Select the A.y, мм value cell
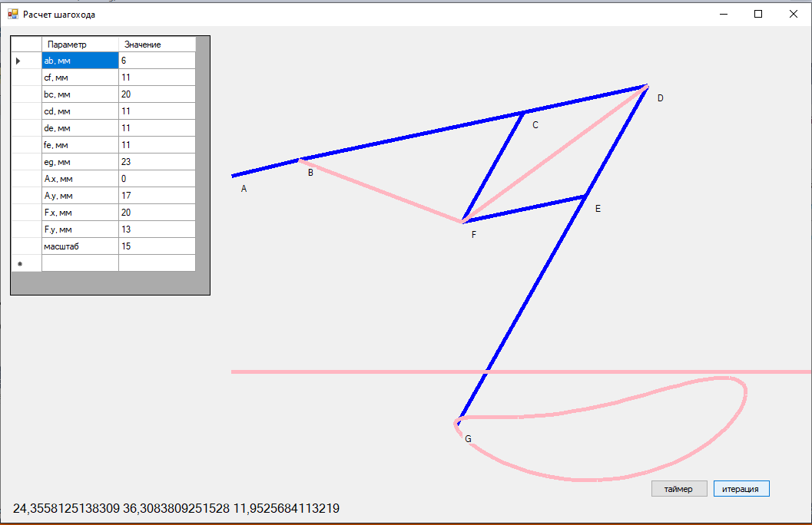 tap(157, 196)
